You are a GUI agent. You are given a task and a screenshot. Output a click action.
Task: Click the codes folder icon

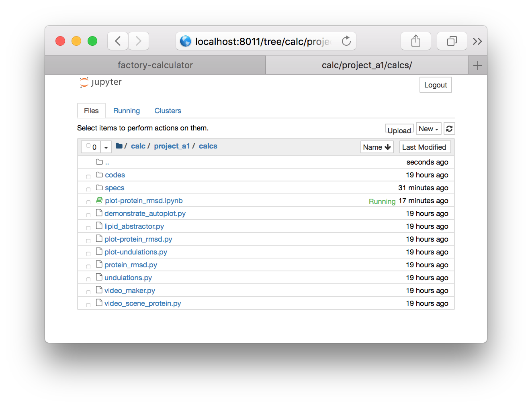[99, 175]
